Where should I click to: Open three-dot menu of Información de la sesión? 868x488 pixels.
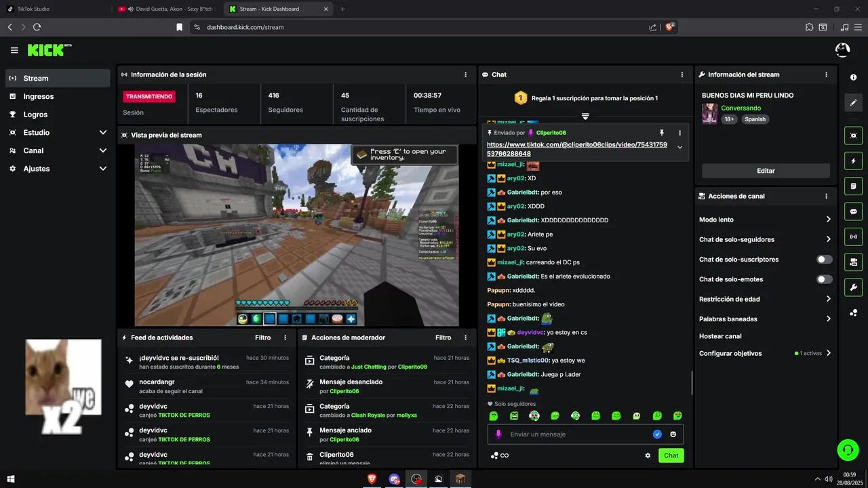tap(465, 75)
